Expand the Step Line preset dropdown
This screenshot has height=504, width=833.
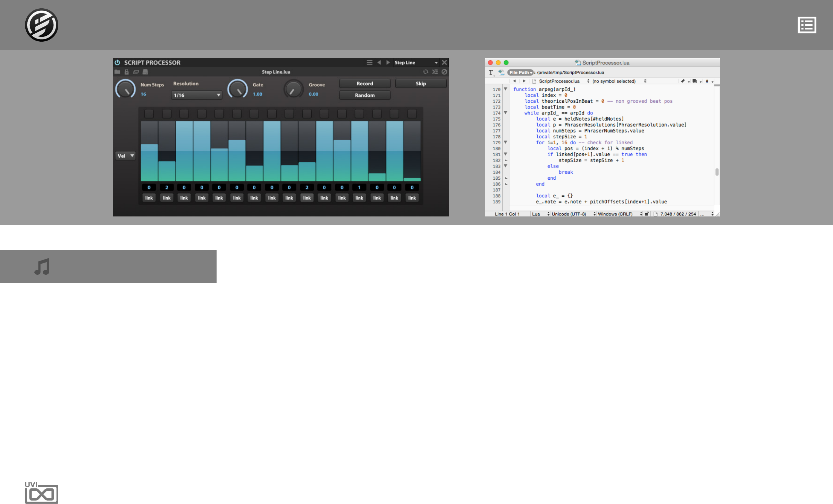(436, 62)
